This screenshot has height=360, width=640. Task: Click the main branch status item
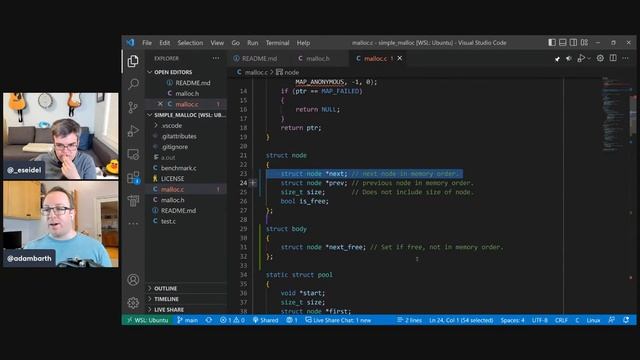(187, 320)
